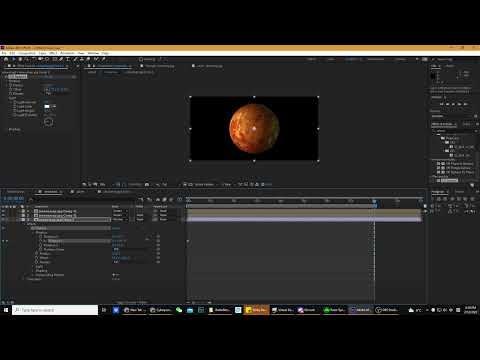Click Light Color eyedropper in Effect Controls

(54, 106)
